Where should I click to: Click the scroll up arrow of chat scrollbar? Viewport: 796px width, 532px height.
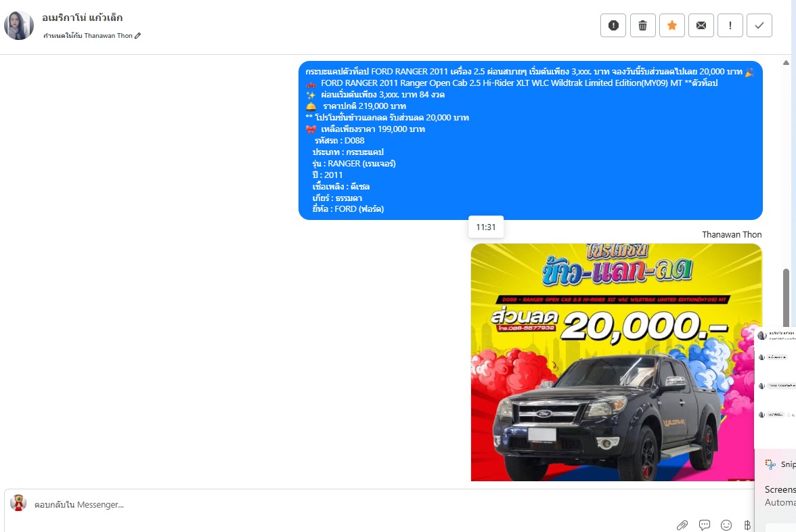coord(786,63)
